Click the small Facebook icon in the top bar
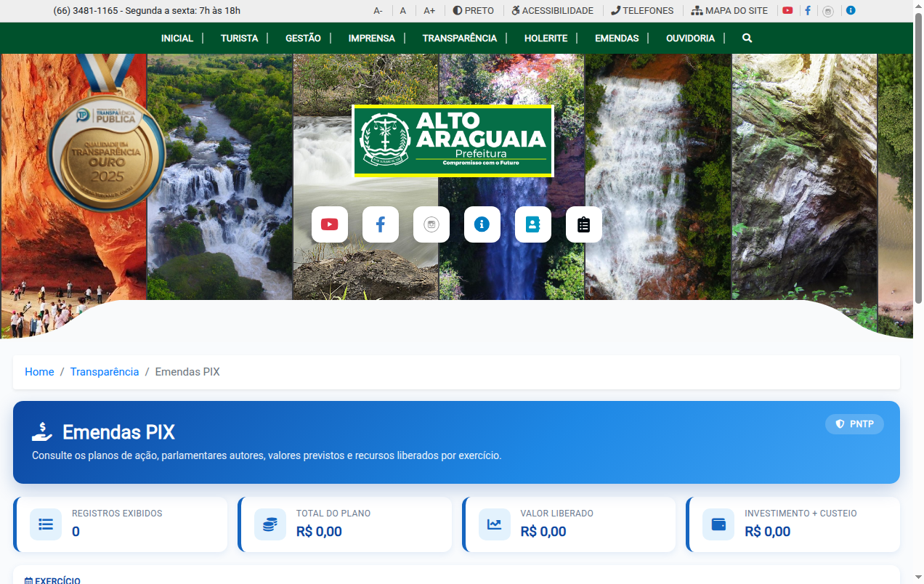The image size is (924, 584). [x=808, y=11]
